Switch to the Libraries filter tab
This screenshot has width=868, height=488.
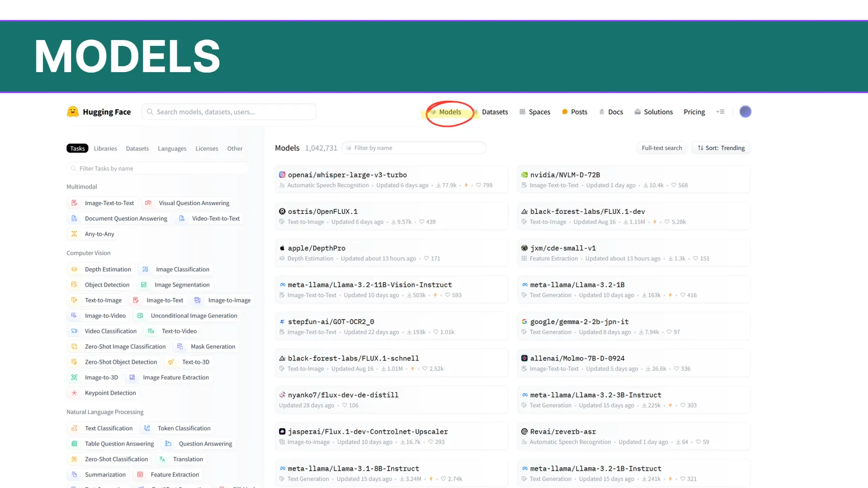[105, 148]
